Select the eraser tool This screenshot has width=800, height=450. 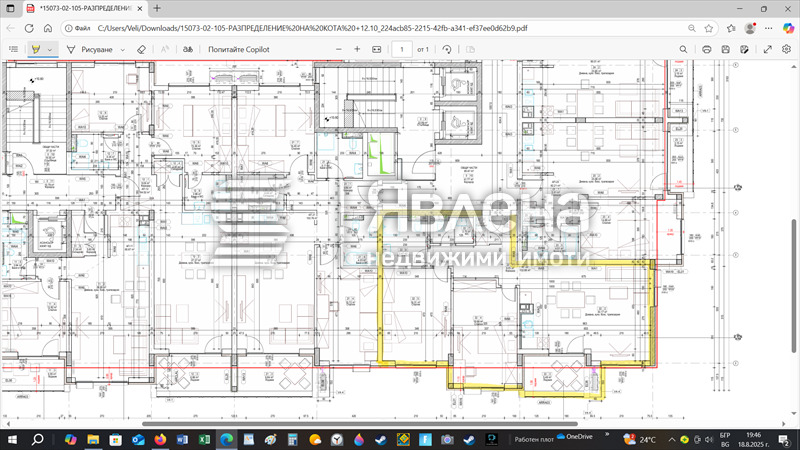pos(141,49)
